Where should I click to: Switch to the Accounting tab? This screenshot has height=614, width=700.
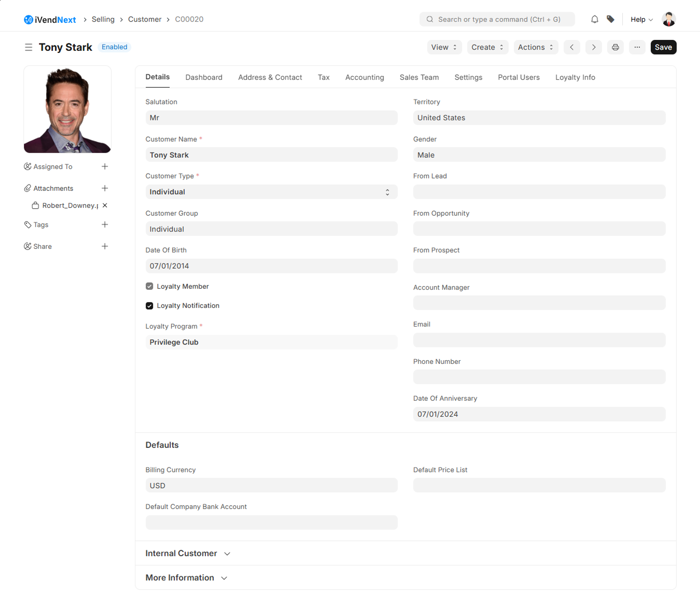(x=364, y=77)
